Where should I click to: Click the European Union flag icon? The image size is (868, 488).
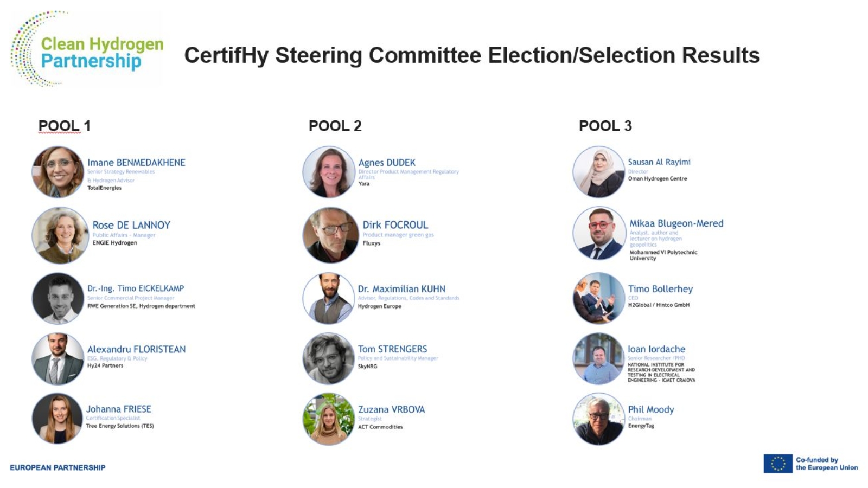[x=777, y=464]
